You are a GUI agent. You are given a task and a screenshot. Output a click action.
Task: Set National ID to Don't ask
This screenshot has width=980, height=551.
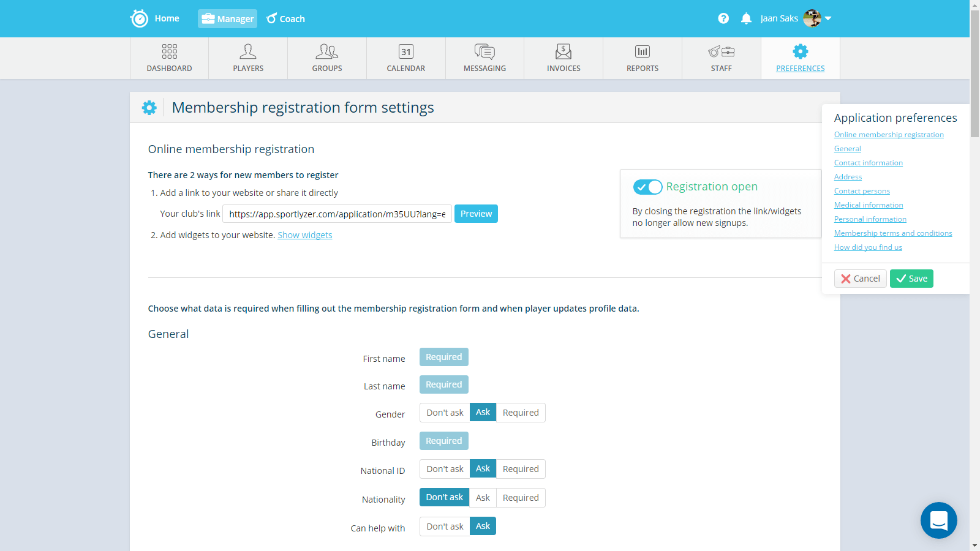click(445, 469)
